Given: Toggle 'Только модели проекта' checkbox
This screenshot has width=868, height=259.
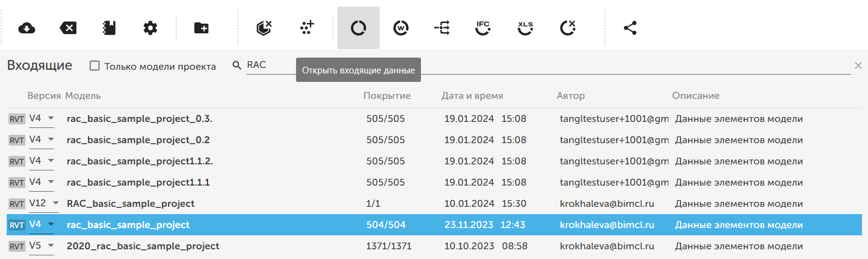Looking at the screenshot, I should click(95, 66).
